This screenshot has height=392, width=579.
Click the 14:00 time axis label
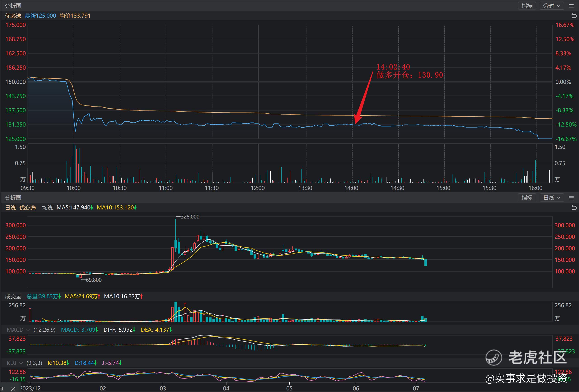pos(351,188)
